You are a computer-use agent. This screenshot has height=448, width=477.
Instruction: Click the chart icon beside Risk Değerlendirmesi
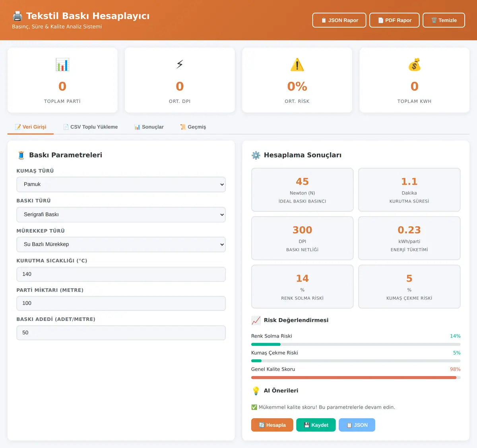point(256,320)
